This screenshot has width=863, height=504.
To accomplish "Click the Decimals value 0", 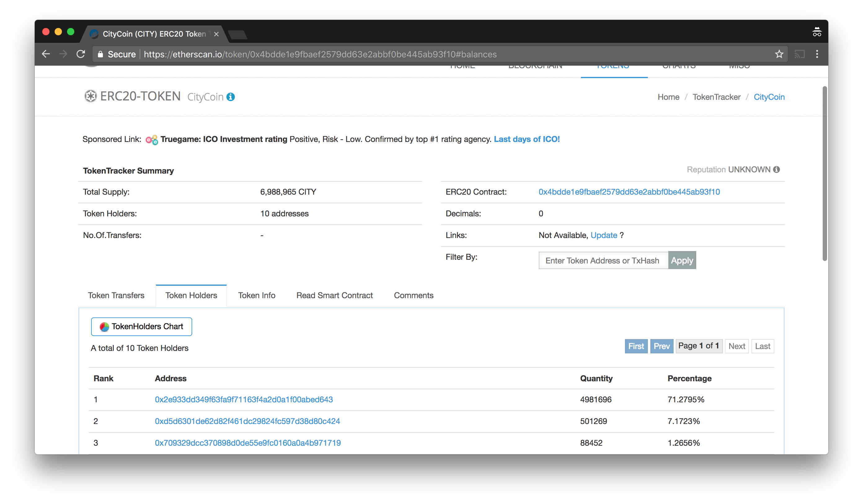I will 541,214.
